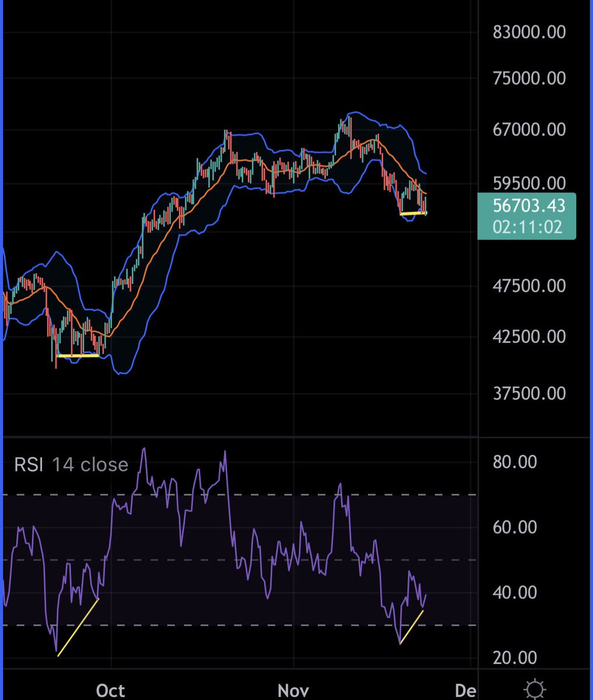Image resolution: width=593 pixels, height=700 pixels.
Task: Click the current price label 56703.43
Action: [x=529, y=205]
